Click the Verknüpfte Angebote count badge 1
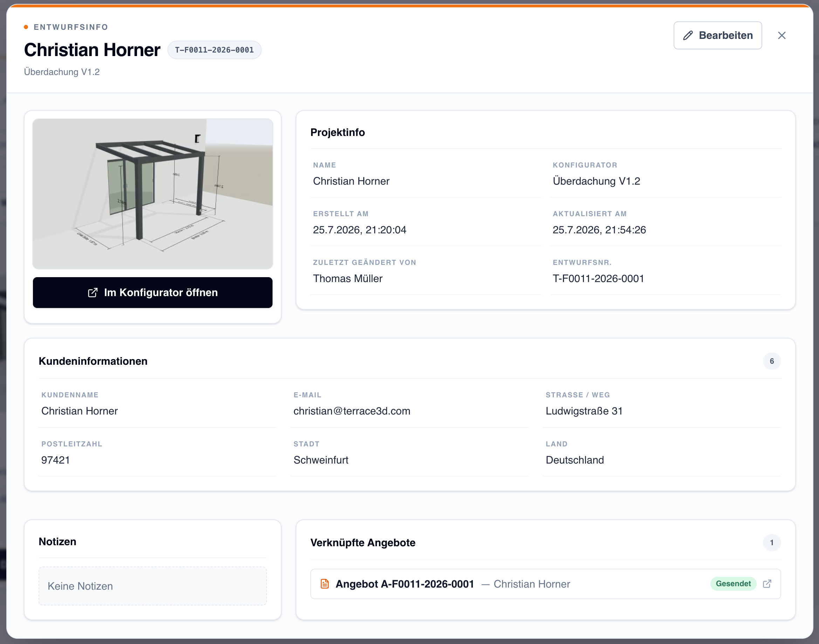Screen dimensions: 819x644 click(771, 543)
